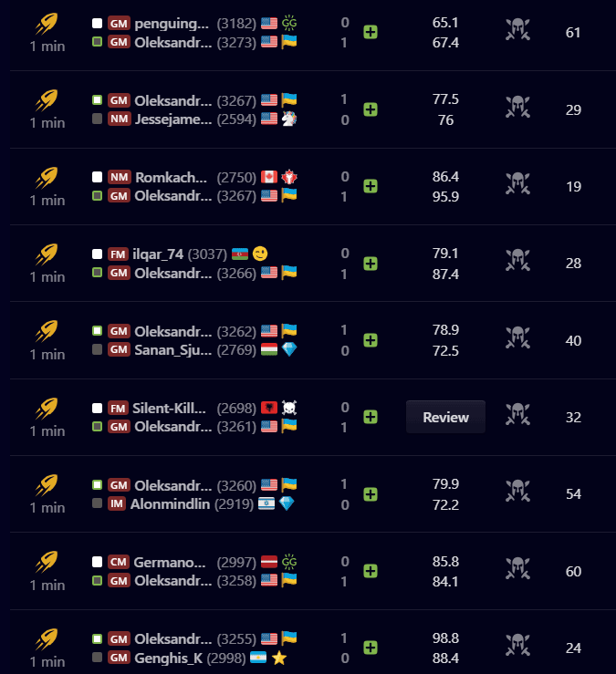The image size is (616, 674).
Task: Open the Alonmindlin player profile
Action: click(170, 503)
